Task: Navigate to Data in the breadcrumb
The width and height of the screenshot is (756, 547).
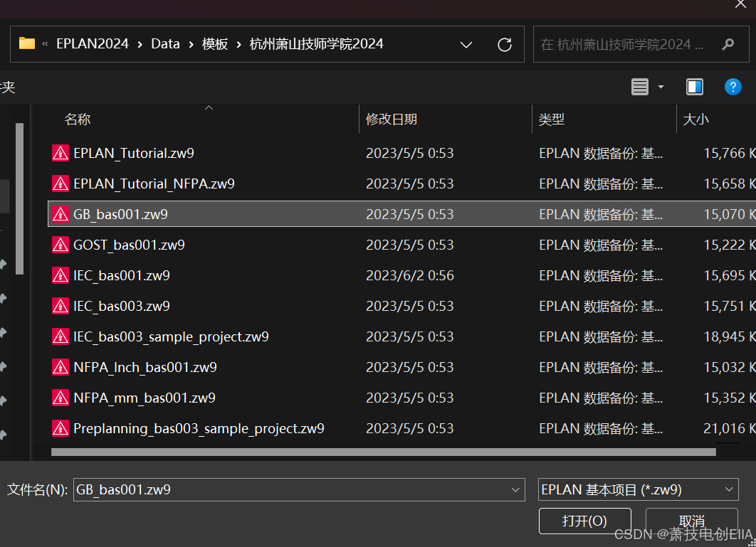Action: [165, 44]
